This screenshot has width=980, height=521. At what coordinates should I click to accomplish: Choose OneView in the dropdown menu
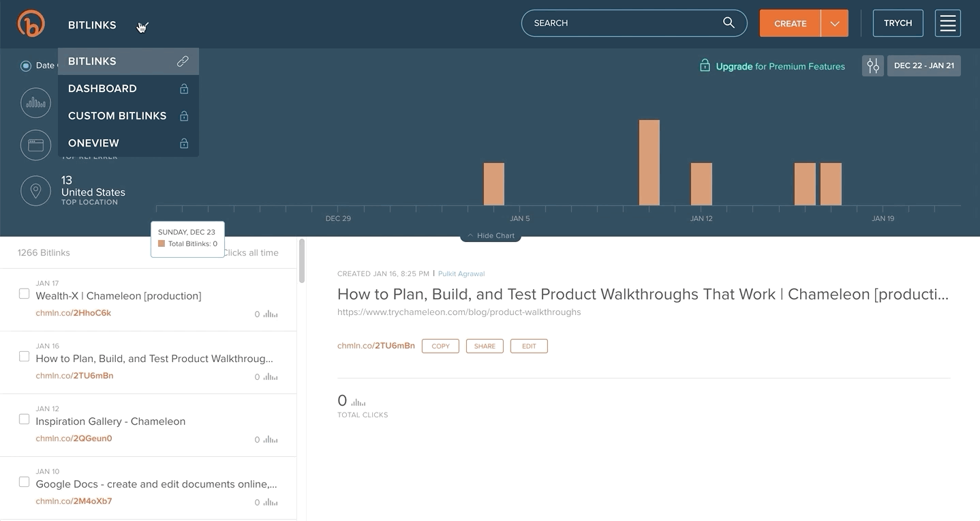tap(128, 143)
